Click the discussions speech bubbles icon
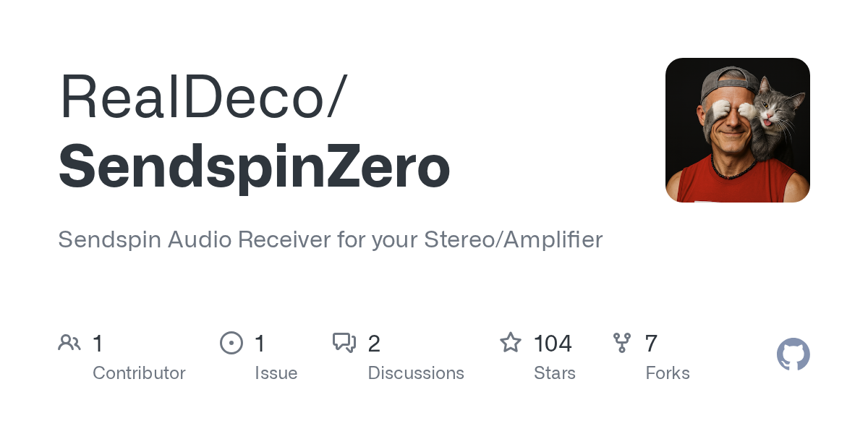 click(x=344, y=343)
